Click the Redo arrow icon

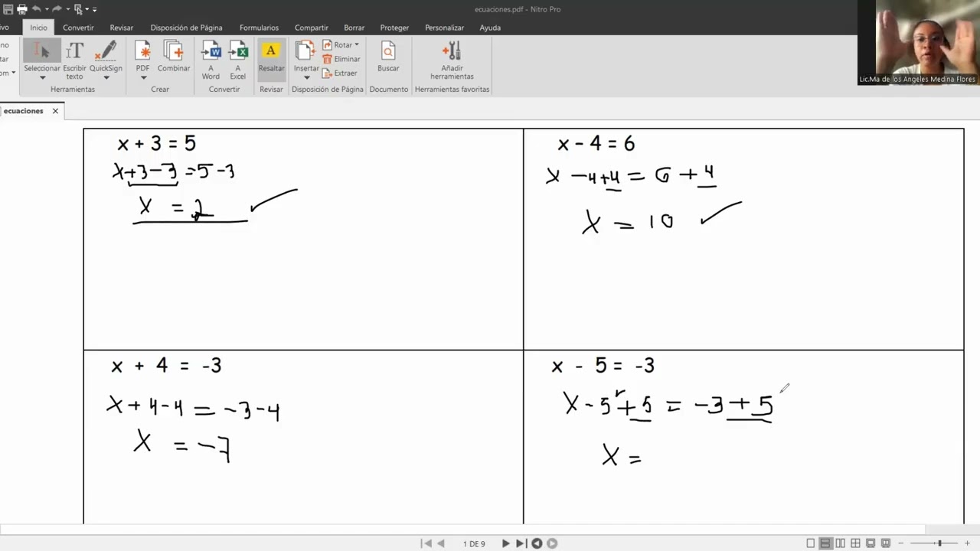click(57, 9)
